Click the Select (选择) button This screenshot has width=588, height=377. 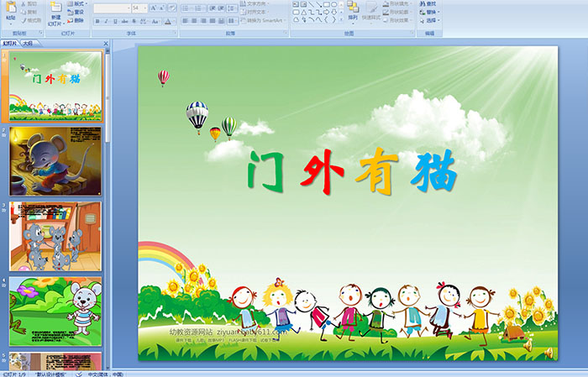429,20
